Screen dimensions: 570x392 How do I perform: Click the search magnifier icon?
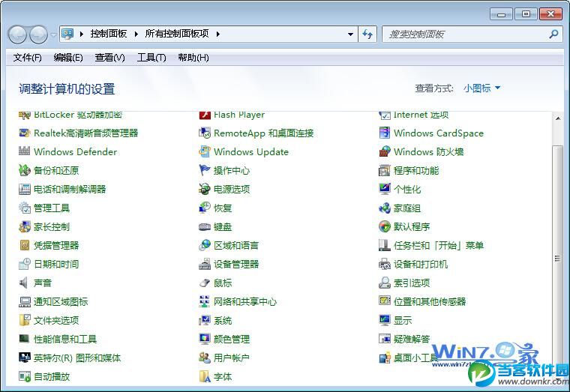[553, 34]
